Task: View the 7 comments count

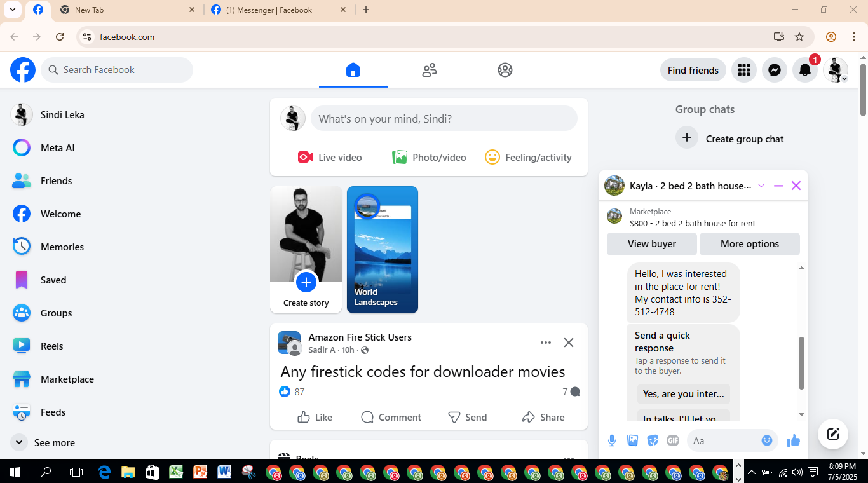Action: coord(571,392)
